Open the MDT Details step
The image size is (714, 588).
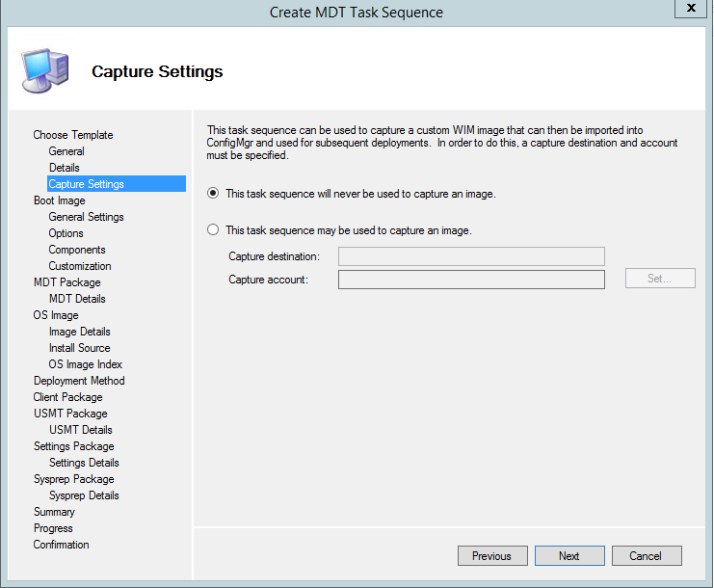click(x=77, y=299)
